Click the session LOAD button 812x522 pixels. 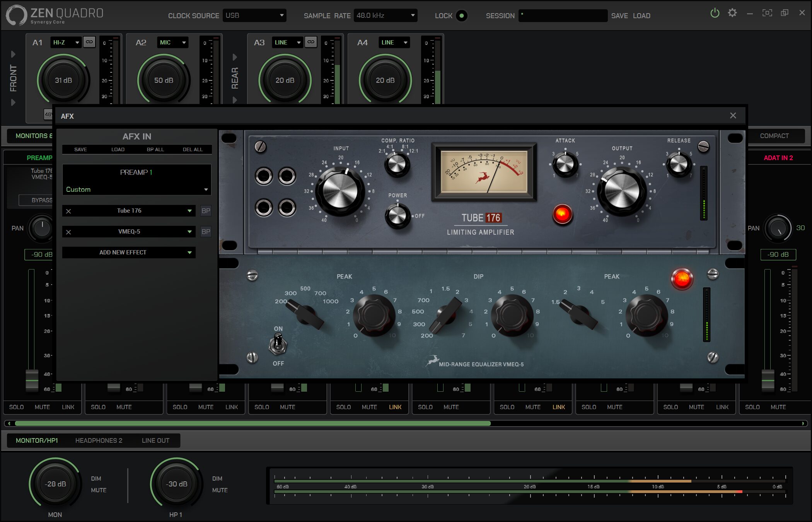pyautogui.click(x=641, y=16)
